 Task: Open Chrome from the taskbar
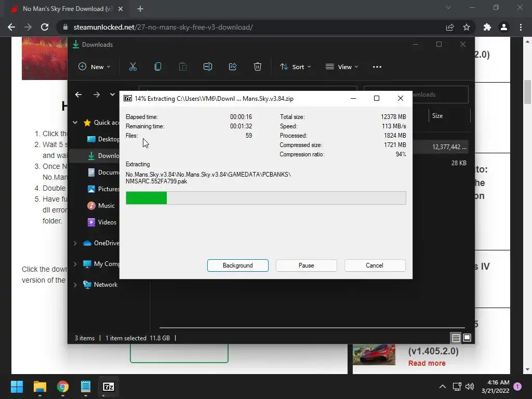click(63, 387)
